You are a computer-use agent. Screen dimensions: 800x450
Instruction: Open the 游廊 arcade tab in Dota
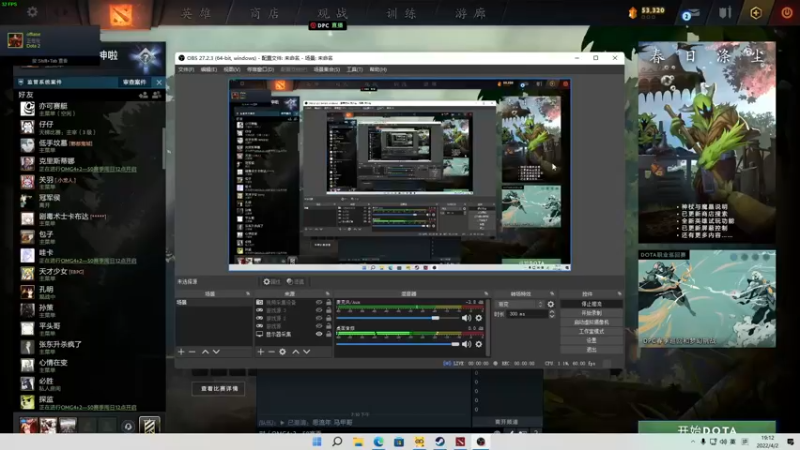[x=470, y=13]
